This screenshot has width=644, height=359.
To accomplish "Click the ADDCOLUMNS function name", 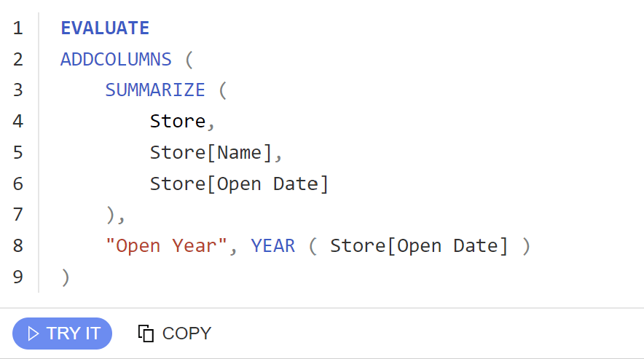I will (117, 59).
